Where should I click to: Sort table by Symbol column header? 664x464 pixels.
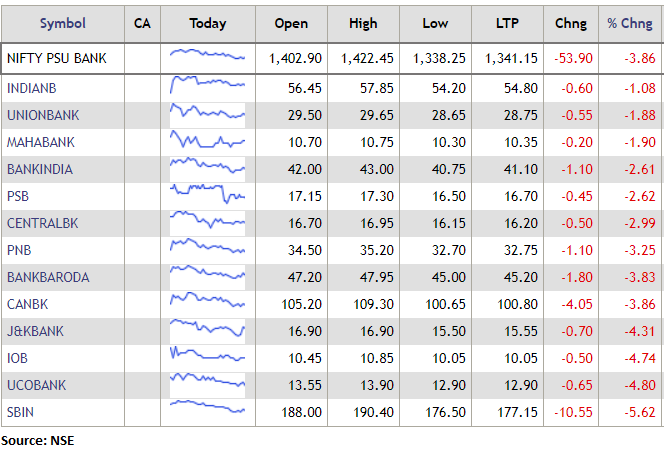click(62, 23)
